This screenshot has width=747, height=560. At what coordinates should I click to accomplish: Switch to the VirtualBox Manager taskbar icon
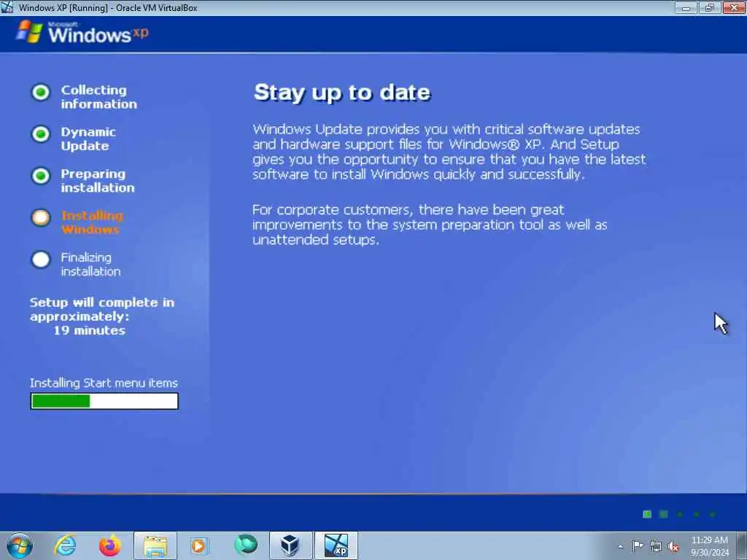[290, 545]
